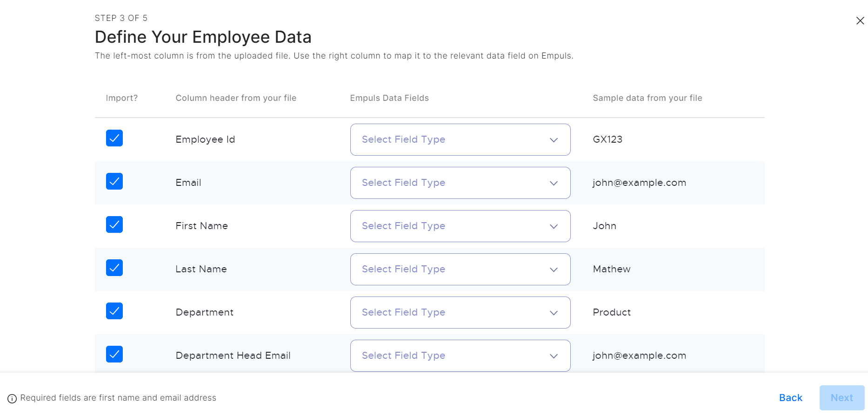Open field type dropdown for Employee Id

click(x=460, y=139)
